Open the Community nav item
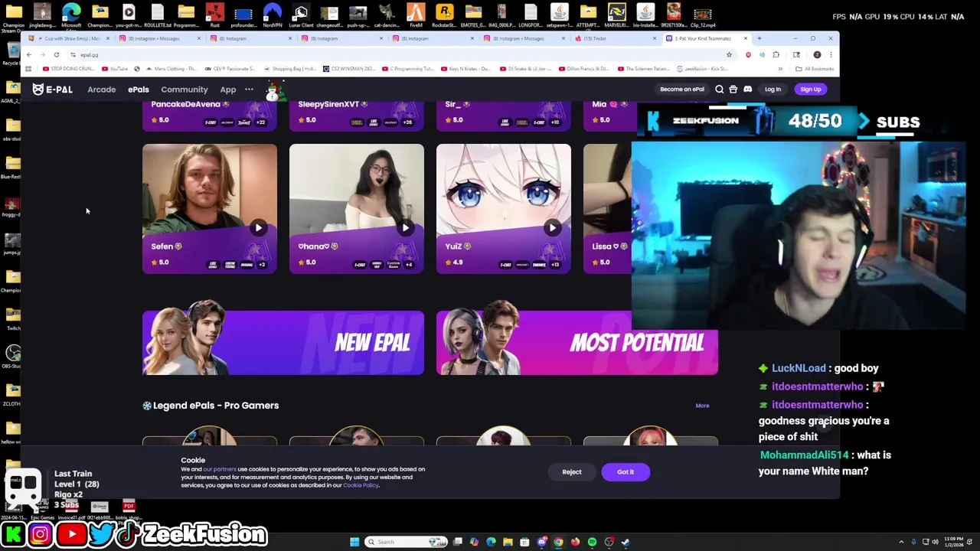 [x=184, y=90]
